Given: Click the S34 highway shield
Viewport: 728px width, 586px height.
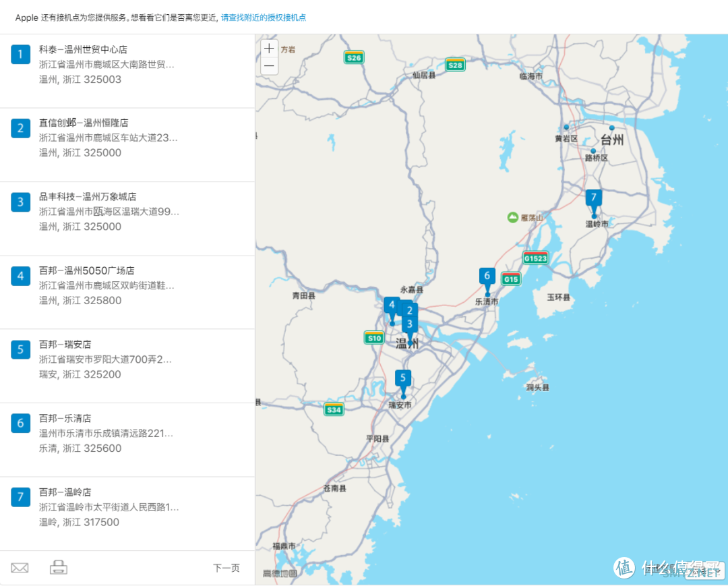Looking at the screenshot, I should (334, 409).
